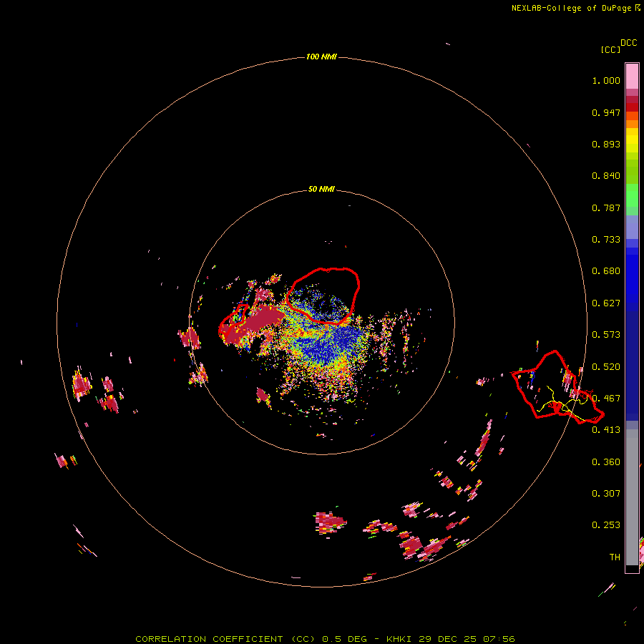
Task: Click the DCC label above the color bar
Action: (629, 43)
